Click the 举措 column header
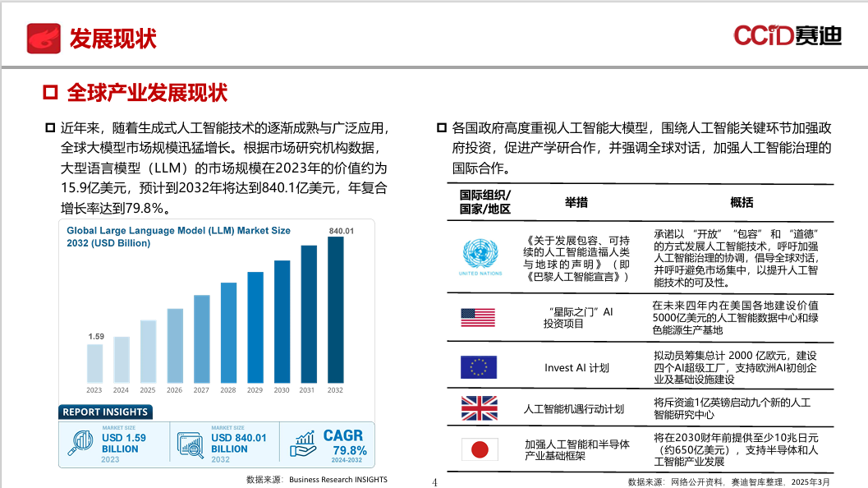This screenshot has height=488, width=868. (576, 202)
